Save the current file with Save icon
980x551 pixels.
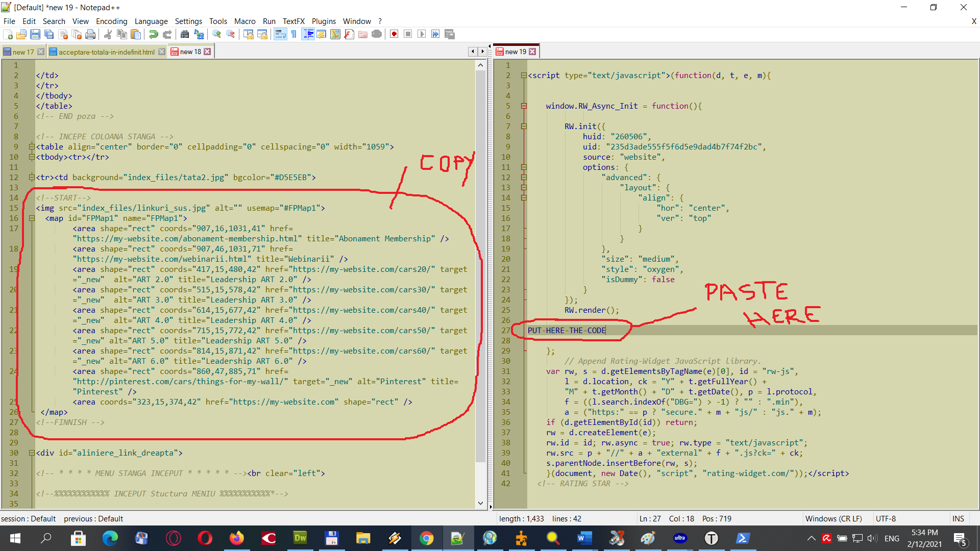(x=35, y=34)
